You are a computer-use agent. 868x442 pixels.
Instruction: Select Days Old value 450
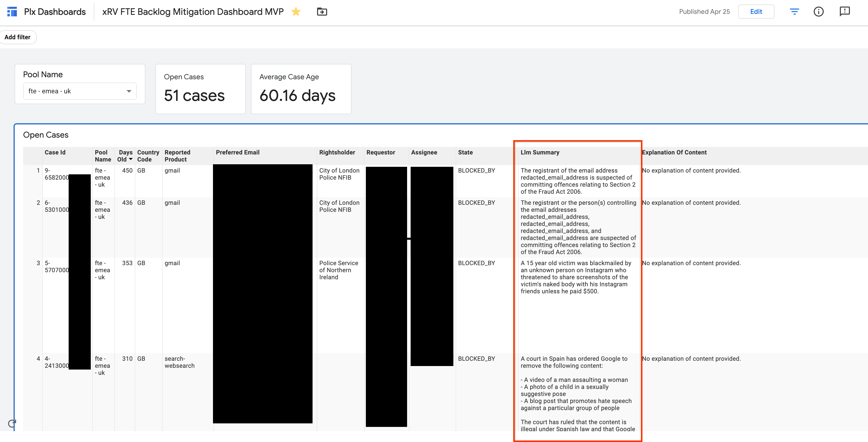coord(127,171)
